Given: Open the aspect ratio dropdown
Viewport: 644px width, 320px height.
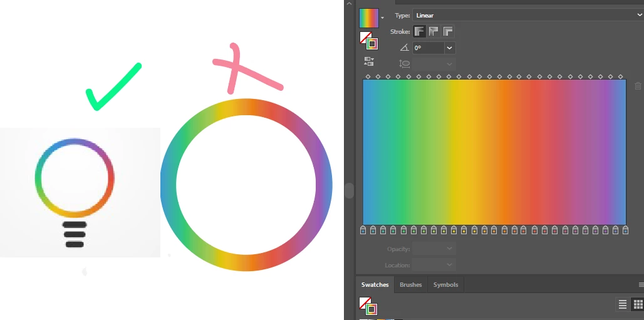Looking at the screenshot, I should click(x=449, y=64).
